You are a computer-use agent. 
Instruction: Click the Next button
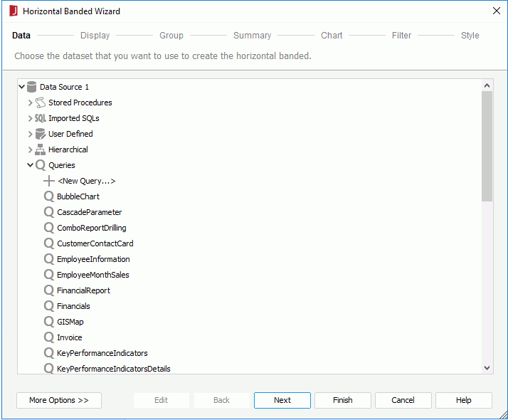[282, 400]
